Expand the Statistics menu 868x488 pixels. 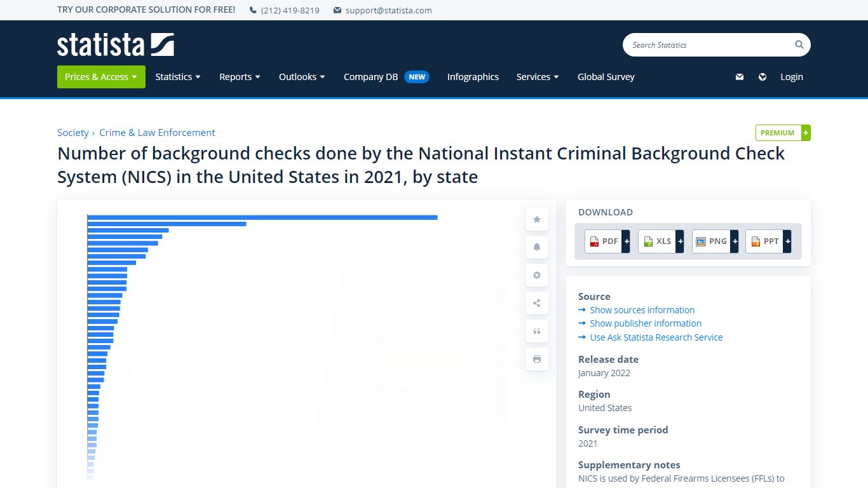[x=178, y=77]
